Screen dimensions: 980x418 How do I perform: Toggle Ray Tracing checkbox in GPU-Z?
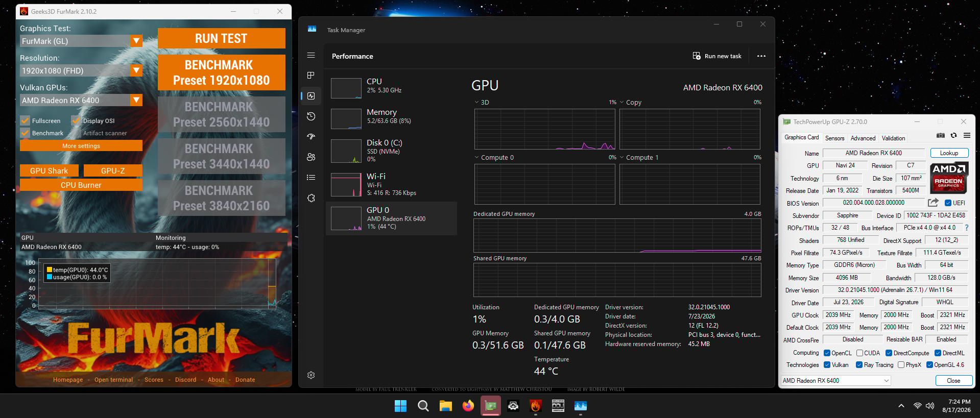(x=859, y=364)
